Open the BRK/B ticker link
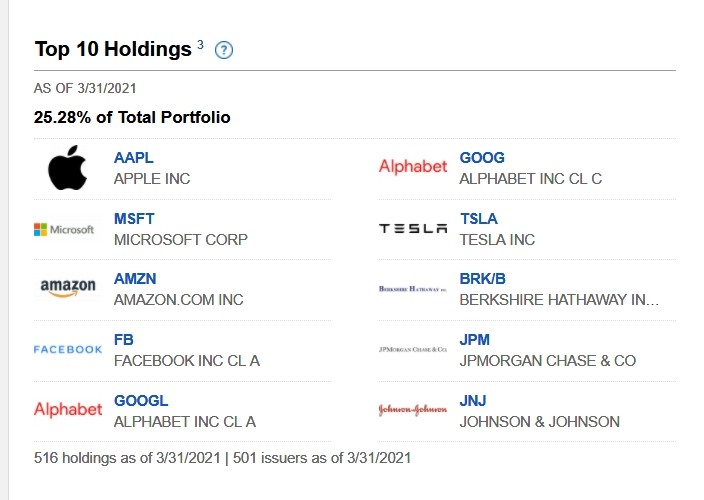 pyautogui.click(x=482, y=279)
